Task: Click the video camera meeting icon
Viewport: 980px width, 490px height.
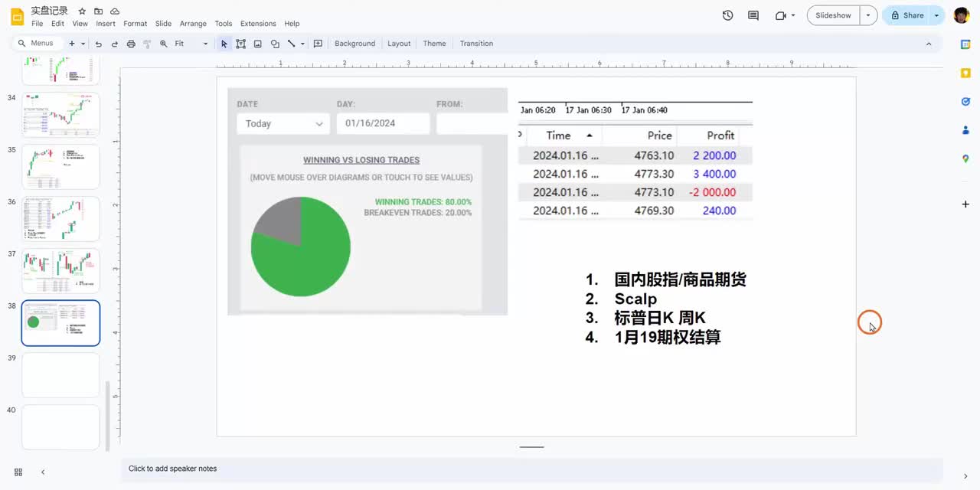Action: (x=780, y=15)
